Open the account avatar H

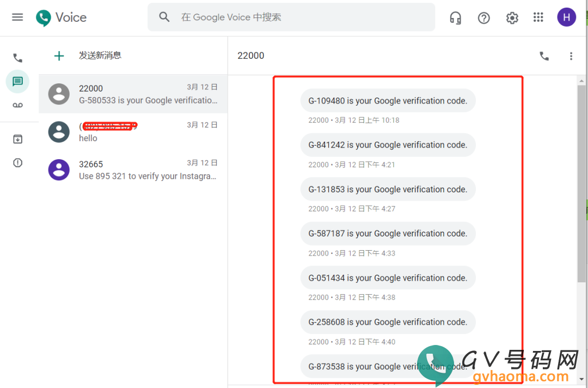click(x=566, y=17)
